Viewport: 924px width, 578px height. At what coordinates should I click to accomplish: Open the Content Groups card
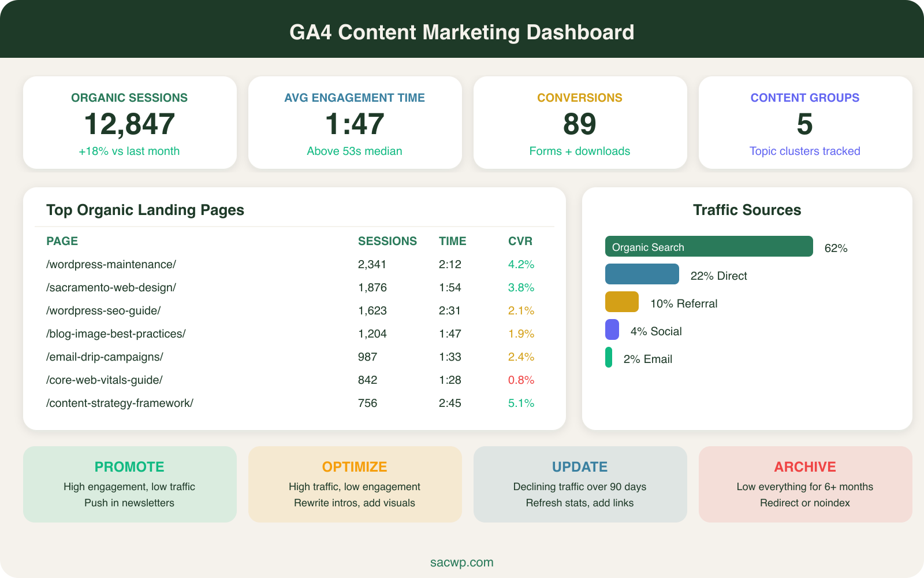tap(805, 122)
